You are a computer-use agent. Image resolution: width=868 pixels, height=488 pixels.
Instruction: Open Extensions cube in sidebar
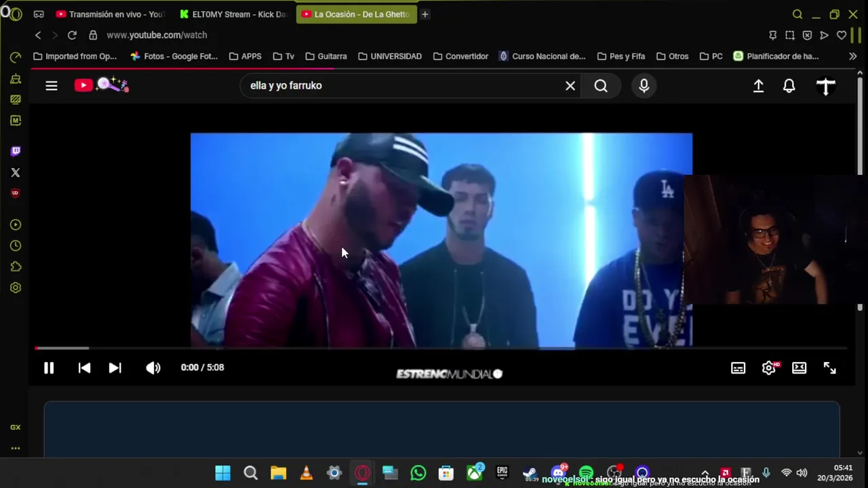16,266
